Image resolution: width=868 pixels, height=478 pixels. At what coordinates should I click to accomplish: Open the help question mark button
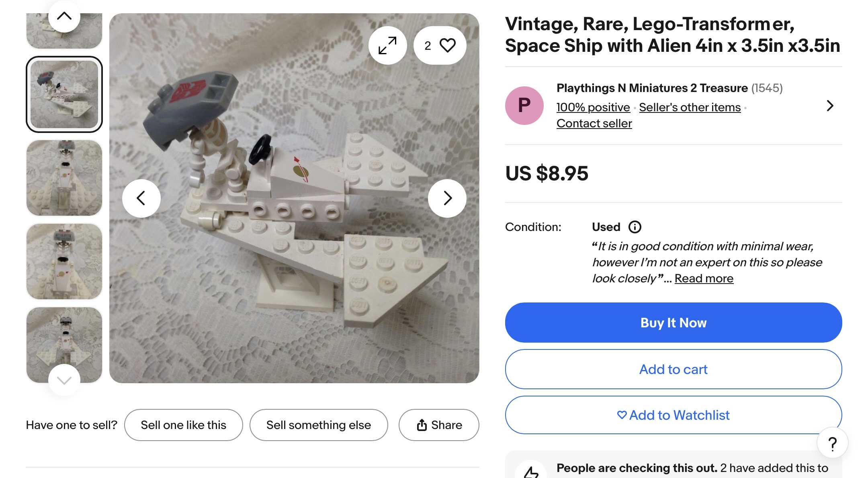[x=832, y=443]
